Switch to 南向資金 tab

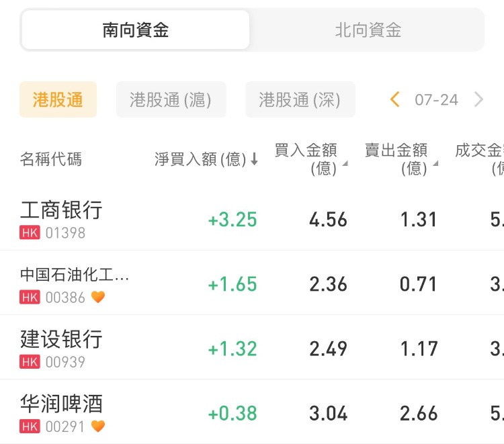136,30
